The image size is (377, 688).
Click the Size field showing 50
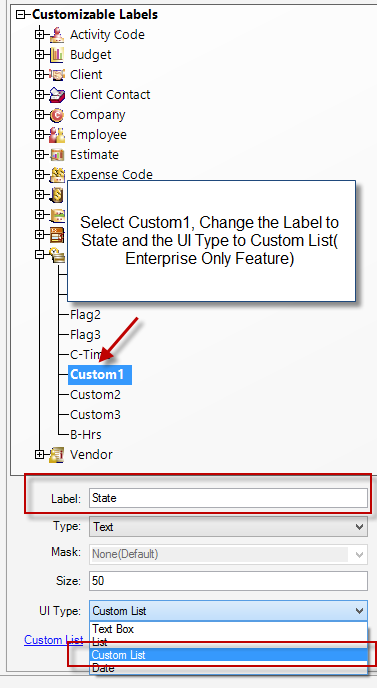tap(228, 581)
